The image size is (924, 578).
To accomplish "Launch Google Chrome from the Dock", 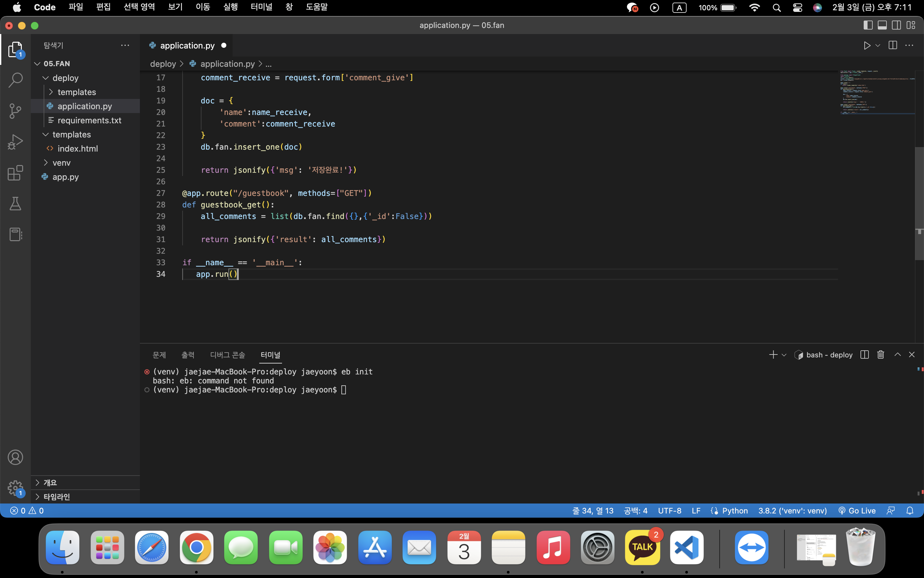I will click(196, 547).
